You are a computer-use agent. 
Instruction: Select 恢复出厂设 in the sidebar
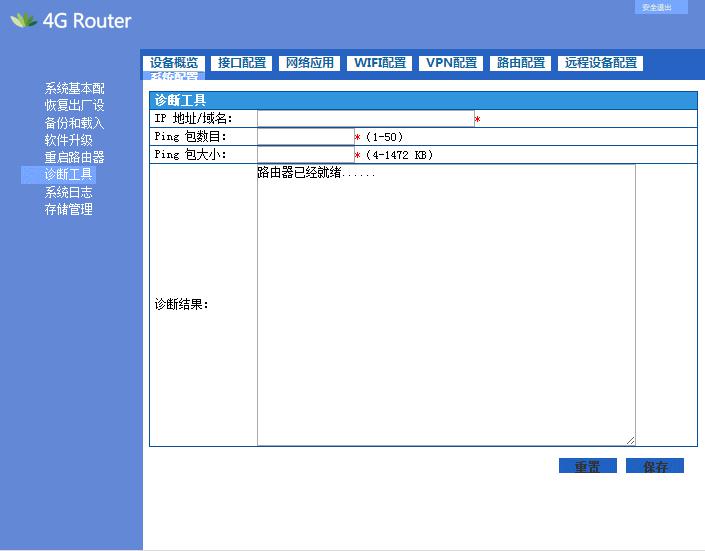point(74,106)
